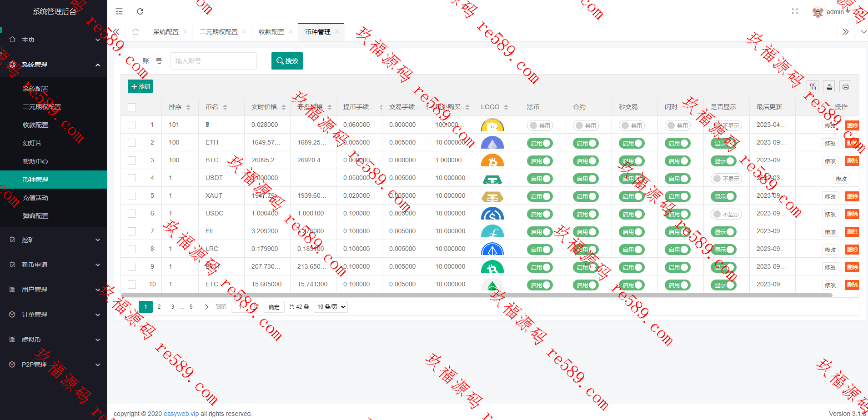Toggle 合约 switch for ETH row

(x=586, y=143)
